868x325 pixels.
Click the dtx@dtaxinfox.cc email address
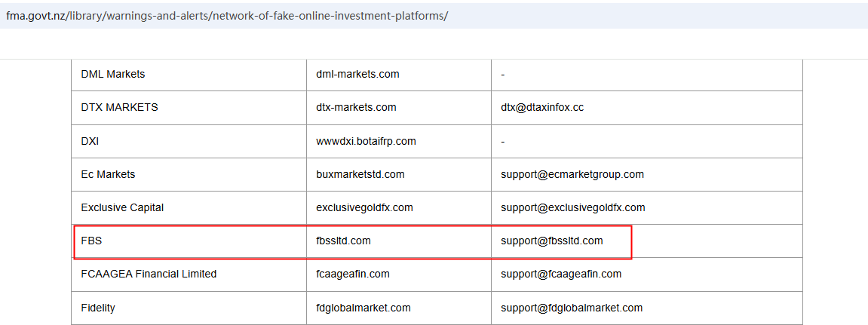click(x=542, y=107)
